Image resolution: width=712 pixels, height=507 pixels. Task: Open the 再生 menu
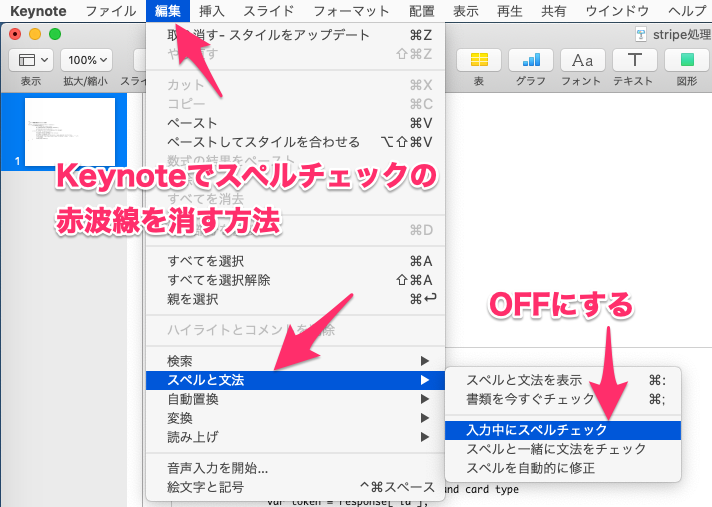coord(509,11)
